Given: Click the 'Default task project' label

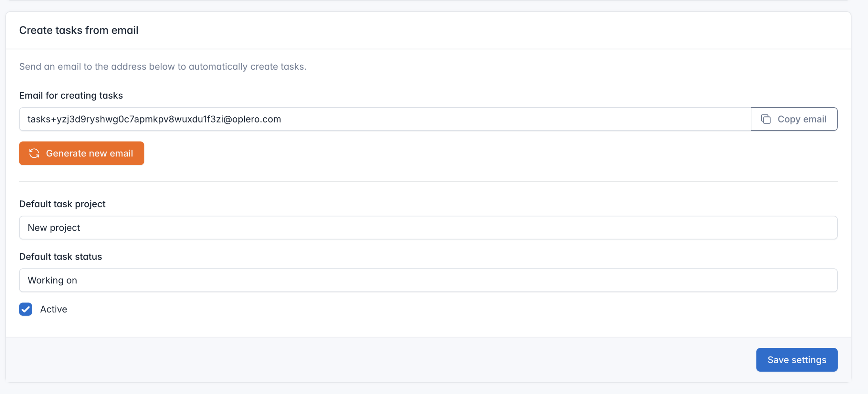Looking at the screenshot, I should coord(62,204).
